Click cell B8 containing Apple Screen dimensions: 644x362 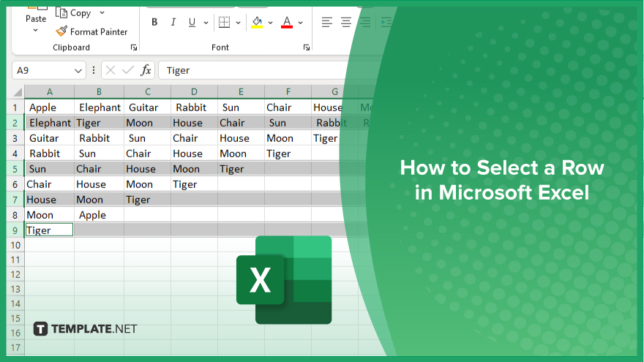99,215
